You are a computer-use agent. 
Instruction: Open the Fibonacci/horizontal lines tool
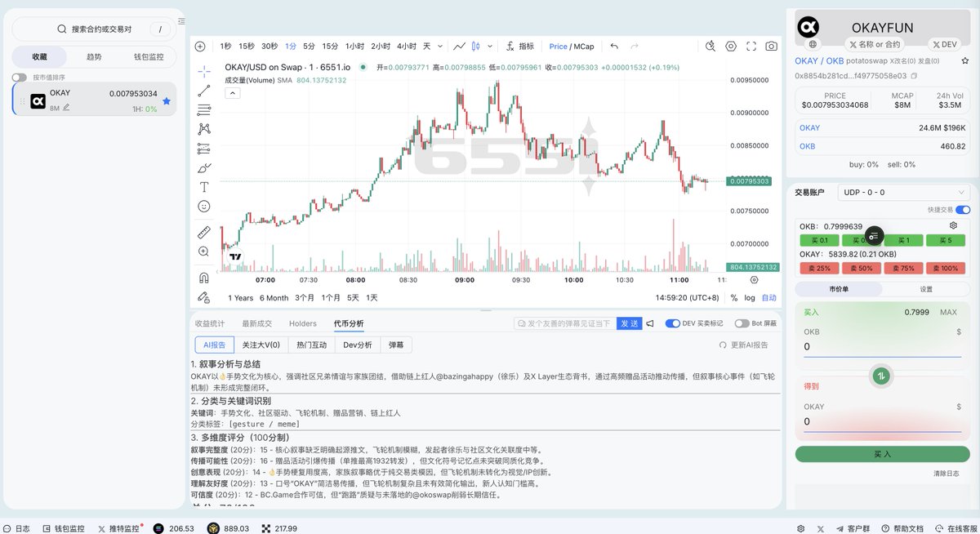[204, 110]
